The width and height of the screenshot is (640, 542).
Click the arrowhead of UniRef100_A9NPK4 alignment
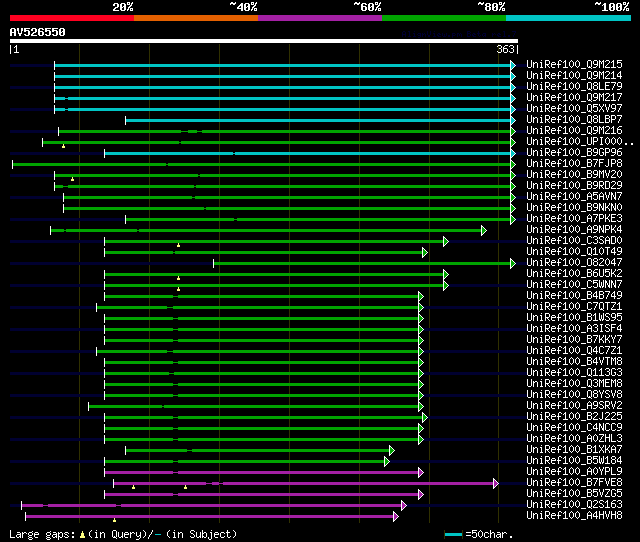click(x=484, y=231)
